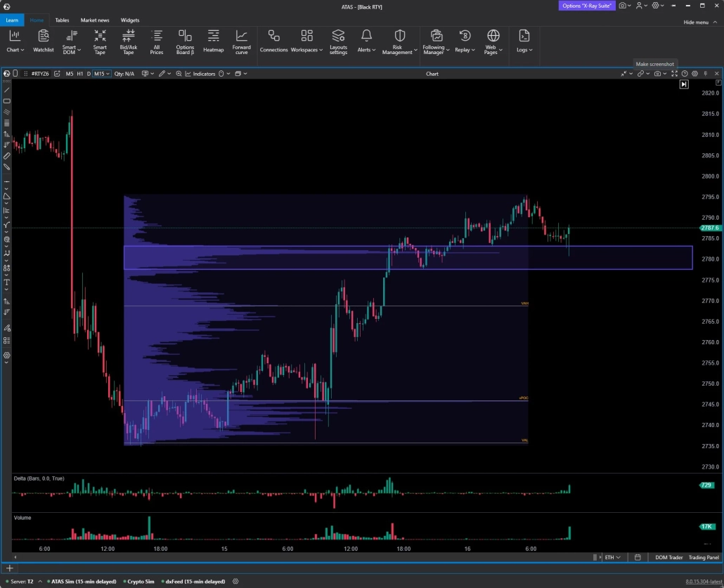Expand the Server: T2 status entry
The image size is (724, 588).
click(x=40, y=582)
